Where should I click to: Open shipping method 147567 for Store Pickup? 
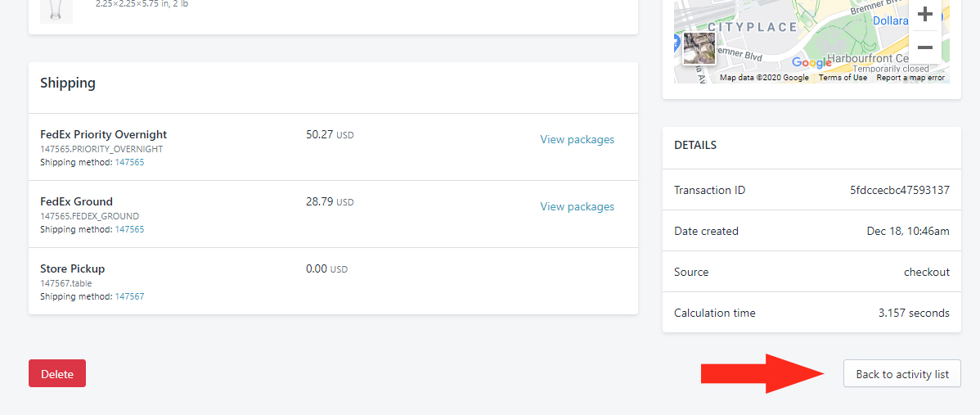point(129,297)
